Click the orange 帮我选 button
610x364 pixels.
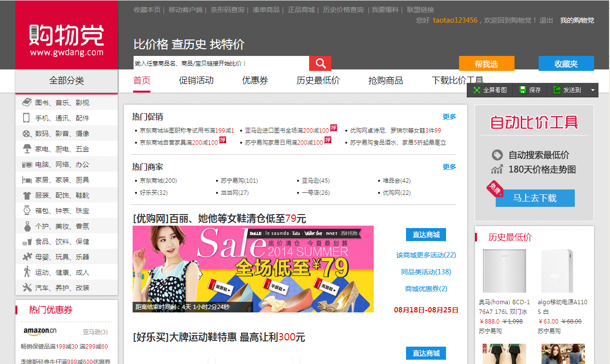pos(487,64)
